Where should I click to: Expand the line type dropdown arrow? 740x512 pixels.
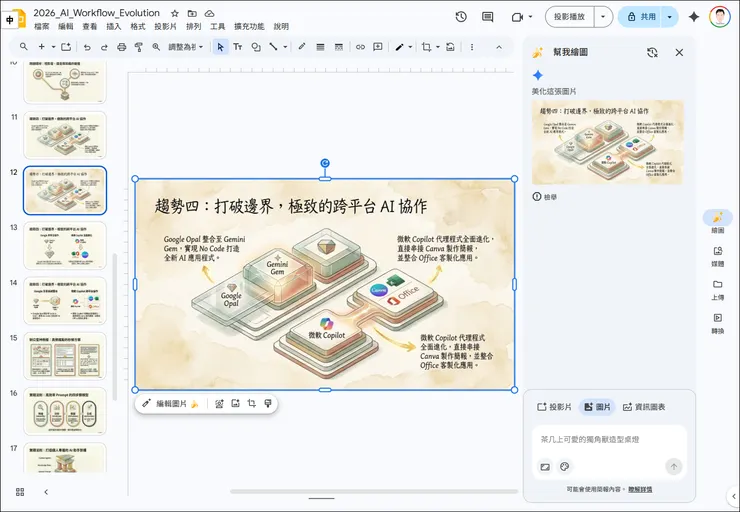[285, 47]
